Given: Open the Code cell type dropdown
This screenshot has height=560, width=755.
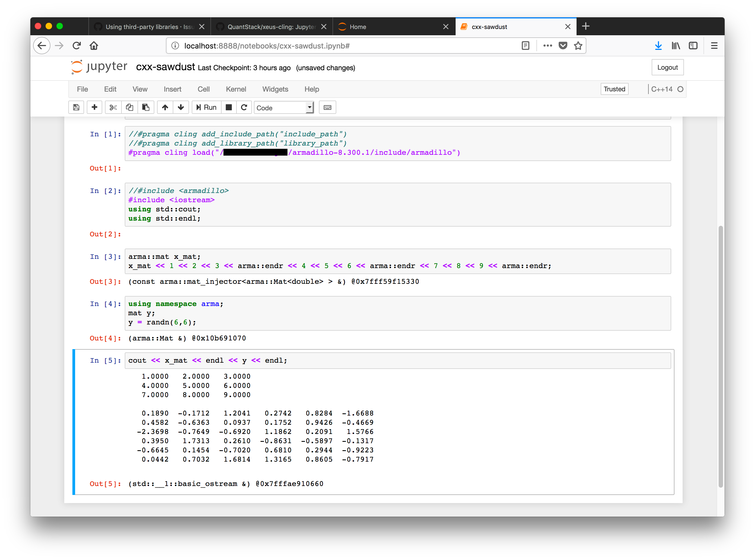Looking at the screenshot, I should pyautogui.click(x=284, y=108).
